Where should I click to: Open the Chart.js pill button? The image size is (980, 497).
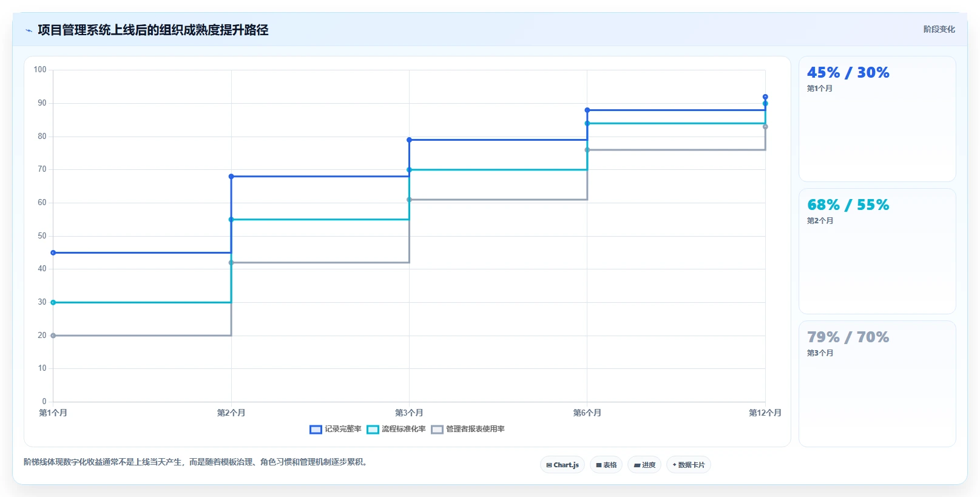click(x=563, y=465)
